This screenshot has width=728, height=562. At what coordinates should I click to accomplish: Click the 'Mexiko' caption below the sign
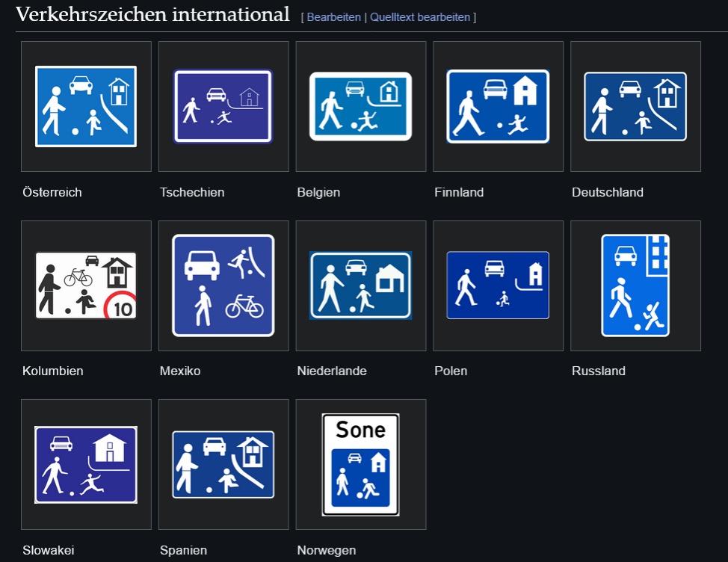pyautogui.click(x=180, y=371)
